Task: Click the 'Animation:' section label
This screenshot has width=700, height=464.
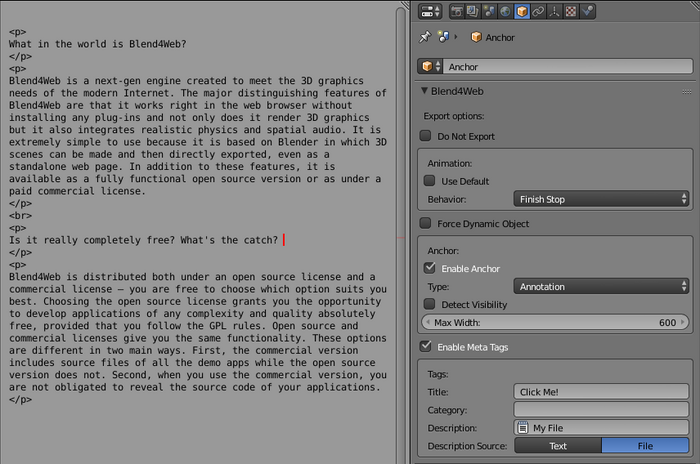Action: 450,163
